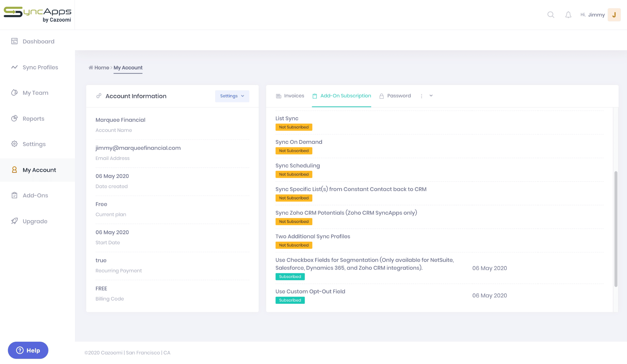
Task: Click the jimmy@marqueefinancial.com email address
Action: tap(138, 148)
